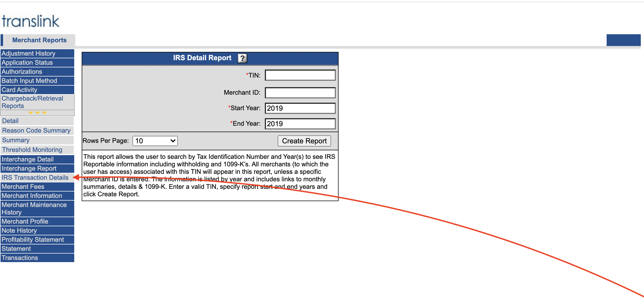Click the blue box at top right
This screenshot has height=299, width=644.
pyautogui.click(x=623, y=40)
